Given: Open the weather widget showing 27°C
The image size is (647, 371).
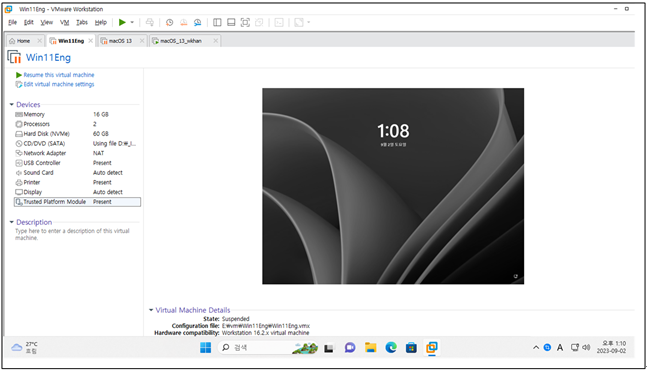Looking at the screenshot, I should (25, 347).
